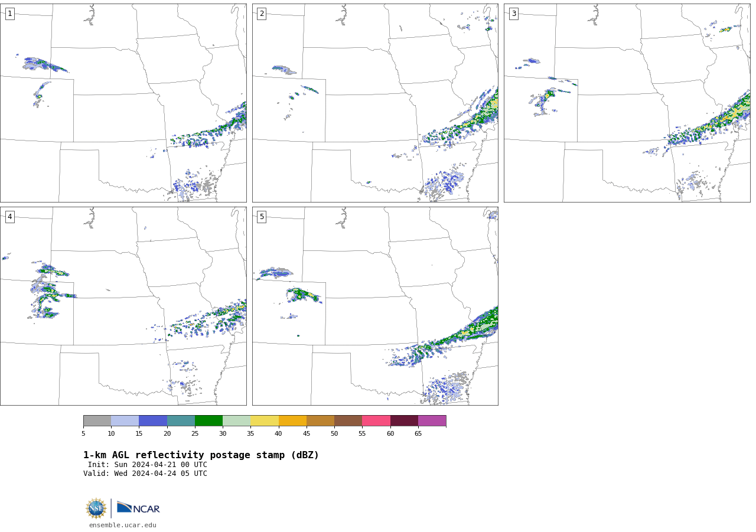Click the yellow 35-40 dBZ swatch
Image resolution: width=756 pixels, height=532 pixels.
265,420
